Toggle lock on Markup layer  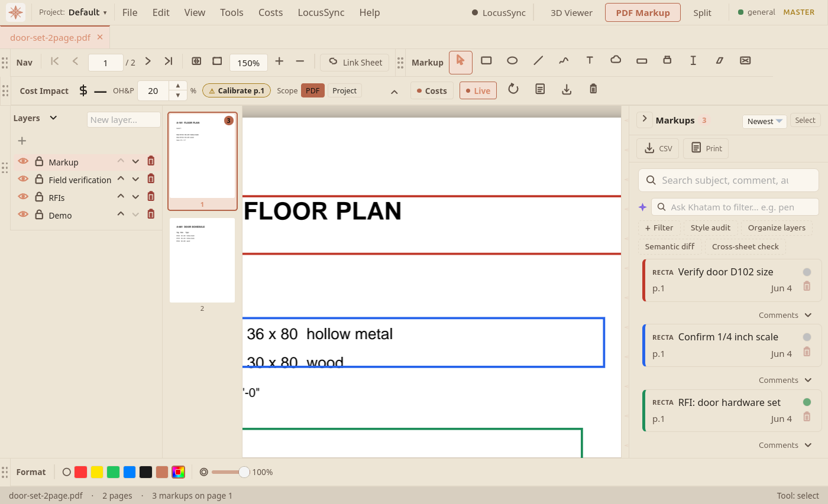click(39, 161)
